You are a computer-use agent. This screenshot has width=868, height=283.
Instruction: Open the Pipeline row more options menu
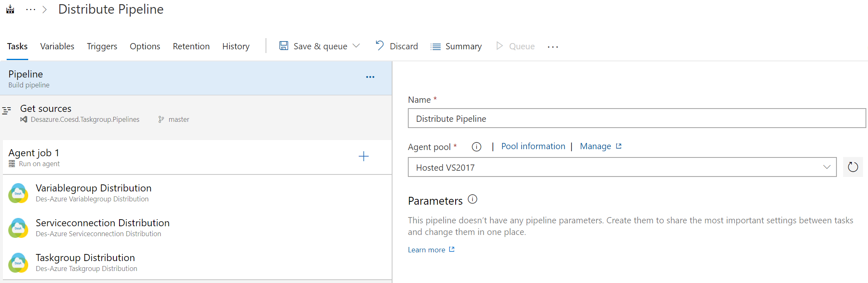click(x=370, y=77)
